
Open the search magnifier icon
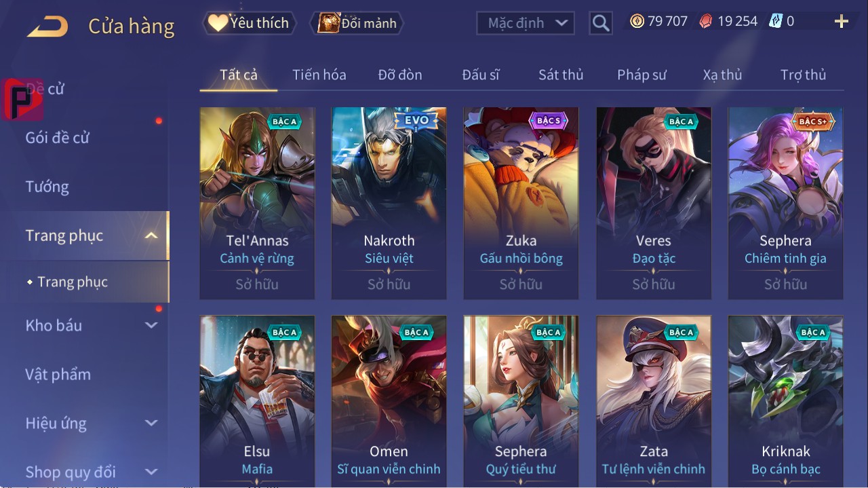click(x=601, y=23)
